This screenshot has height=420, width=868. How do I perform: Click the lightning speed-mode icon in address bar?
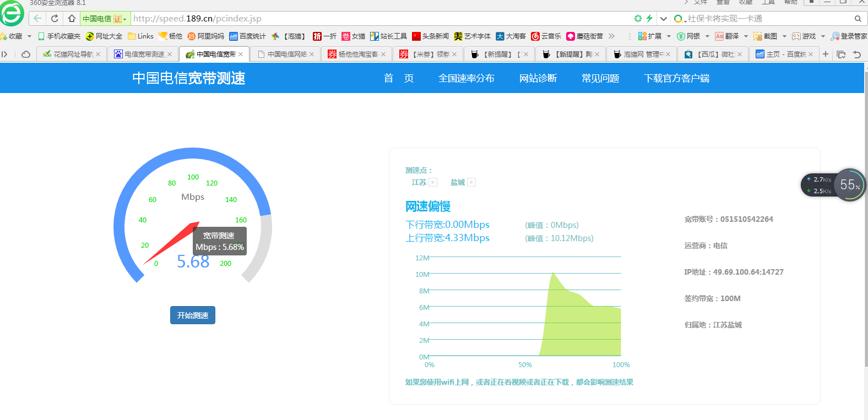pos(650,19)
